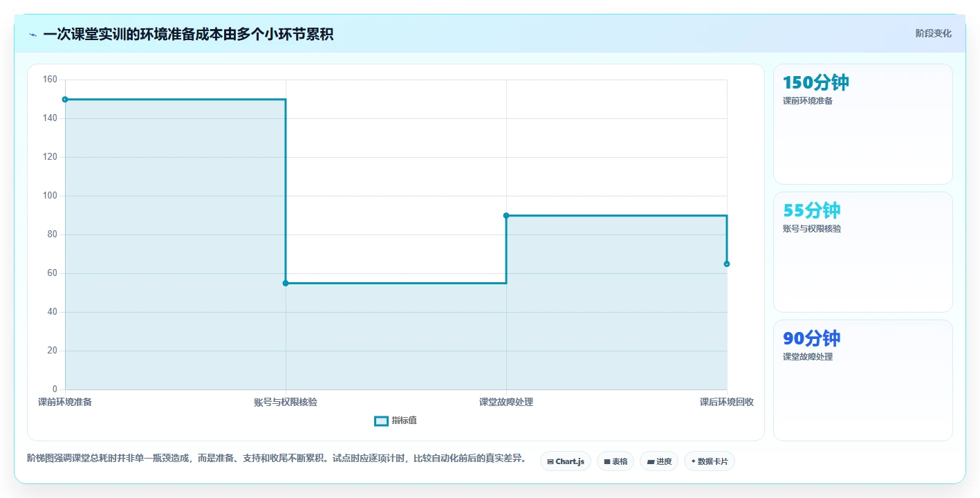Click the y-axis value 20
980x498 pixels.
pos(53,351)
